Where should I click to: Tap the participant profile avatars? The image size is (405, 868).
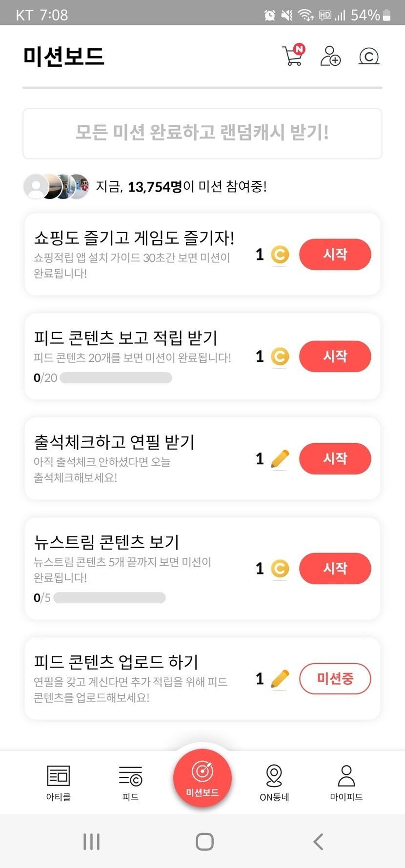(57, 186)
